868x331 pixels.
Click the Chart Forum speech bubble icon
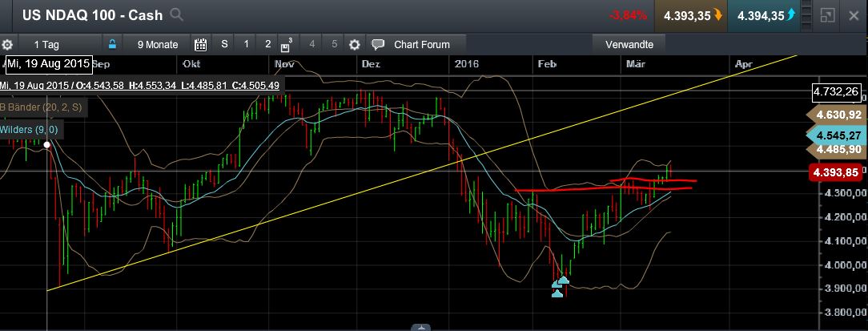[x=378, y=44]
